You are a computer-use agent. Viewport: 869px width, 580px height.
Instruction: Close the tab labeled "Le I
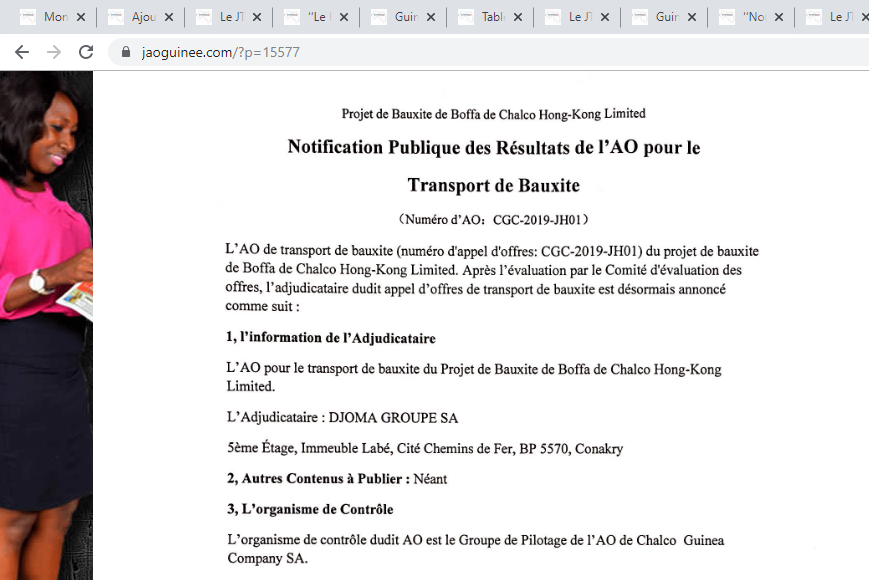click(344, 17)
